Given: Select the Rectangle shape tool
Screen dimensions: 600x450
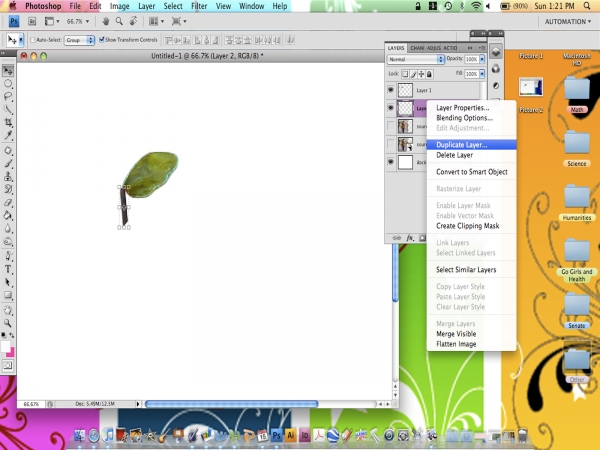Looking at the screenshot, I should pos(8,295).
